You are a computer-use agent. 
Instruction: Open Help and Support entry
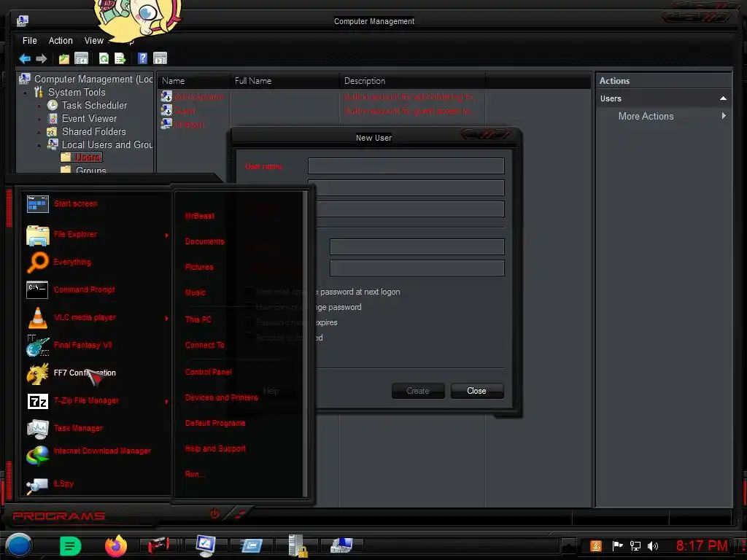[215, 448]
